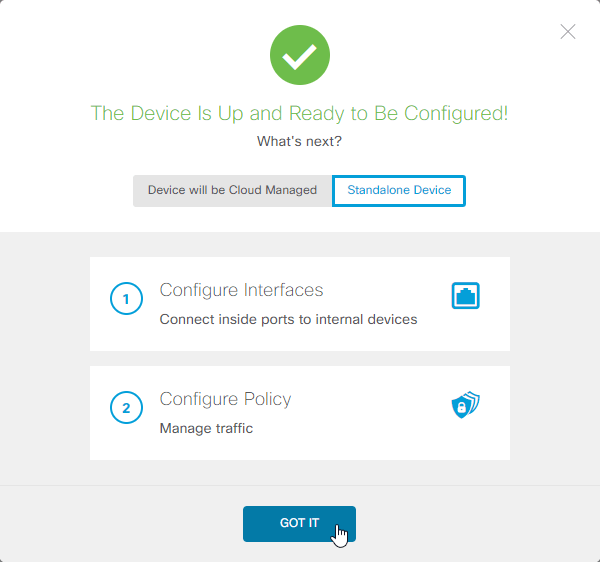Click the step 2 circle number

coord(126,407)
